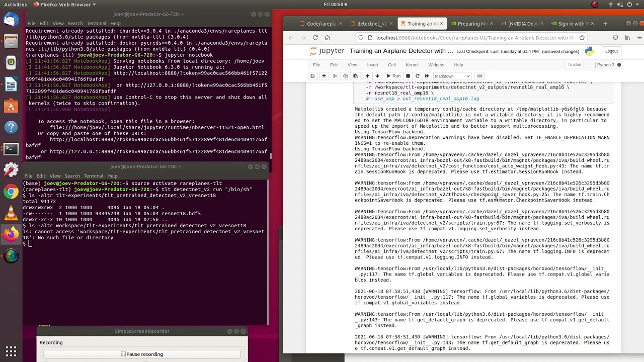The image size is (644, 362).
Task: Launch Thunderbird from the dock
Action: (11, 21)
